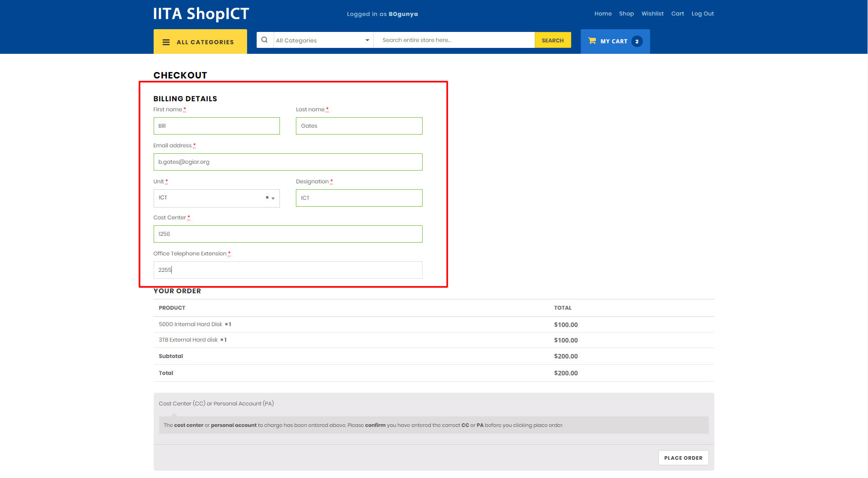Click the Subtotal label in order table

click(x=170, y=356)
